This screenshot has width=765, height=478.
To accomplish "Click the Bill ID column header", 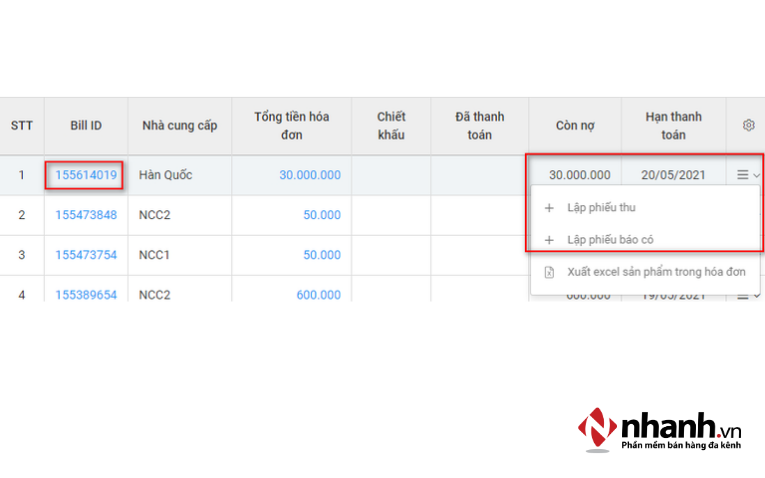I will (85, 125).
